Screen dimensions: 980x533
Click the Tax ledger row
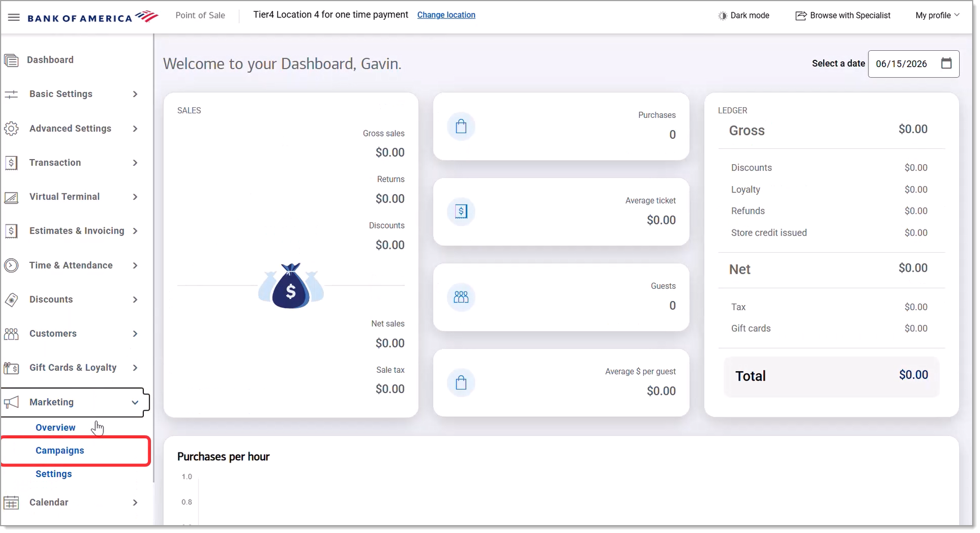pos(829,307)
